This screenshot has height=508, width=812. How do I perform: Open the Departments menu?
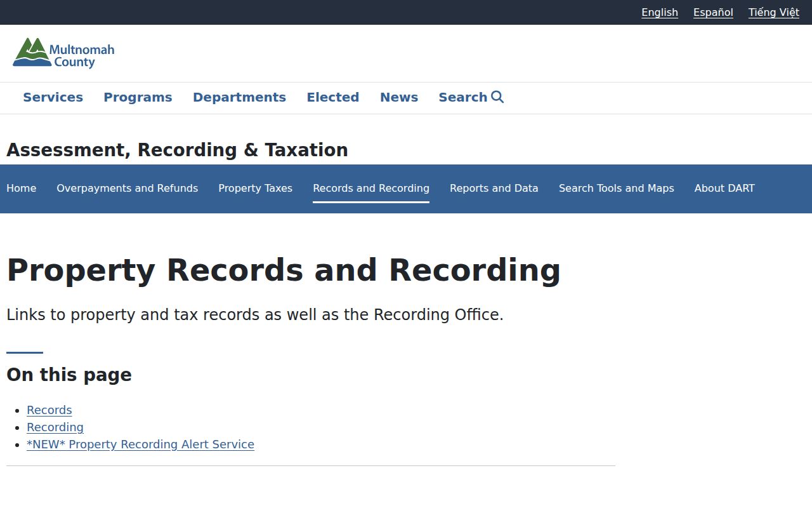click(x=239, y=97)
